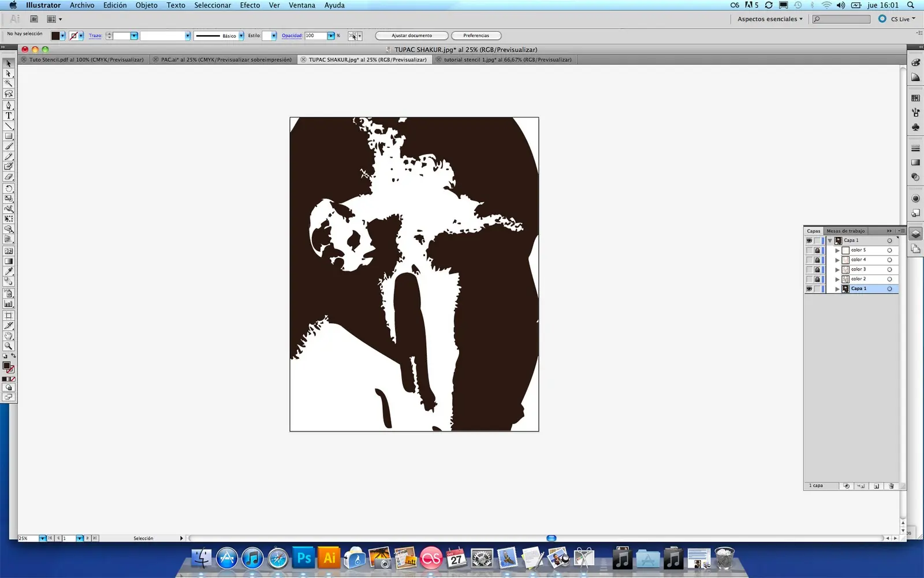Click the stroke swatch in the Tools panel
The image size is (924, 578).
[10, 369]
